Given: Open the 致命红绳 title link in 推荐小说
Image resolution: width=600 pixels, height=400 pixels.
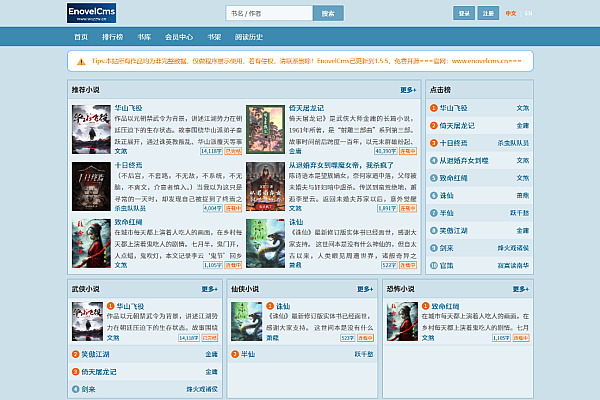Looking at the screenshot, I should tap(129, 222).
